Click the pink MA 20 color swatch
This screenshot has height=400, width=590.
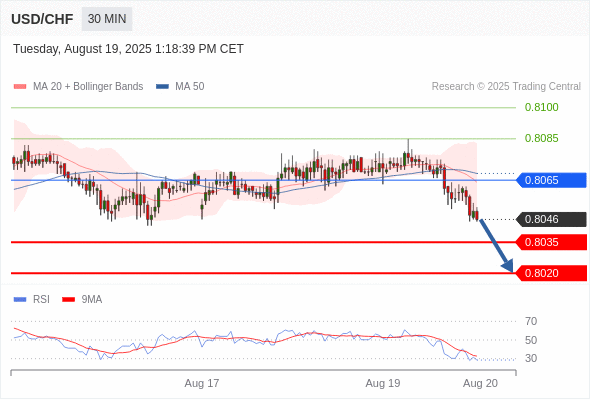coord(20,87)
